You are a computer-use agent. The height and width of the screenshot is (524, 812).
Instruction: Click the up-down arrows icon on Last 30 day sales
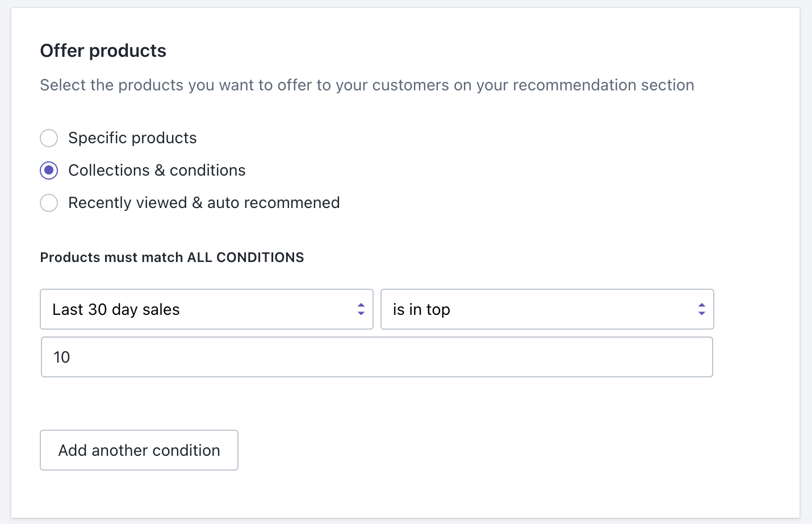tap(361, 309)
